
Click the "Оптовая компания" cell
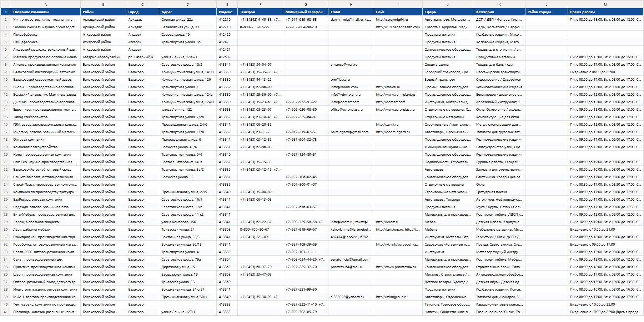point(46,139)
